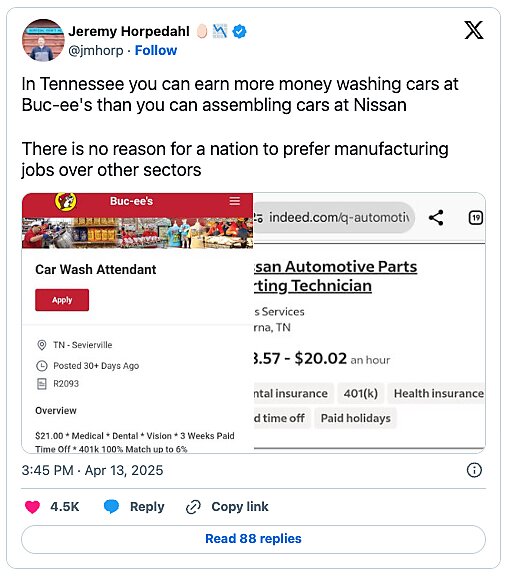Viewport: 511px width, 581px height.
Task: Open Jeremy Horpedahl's profile picture
Action: click(43, 40)
